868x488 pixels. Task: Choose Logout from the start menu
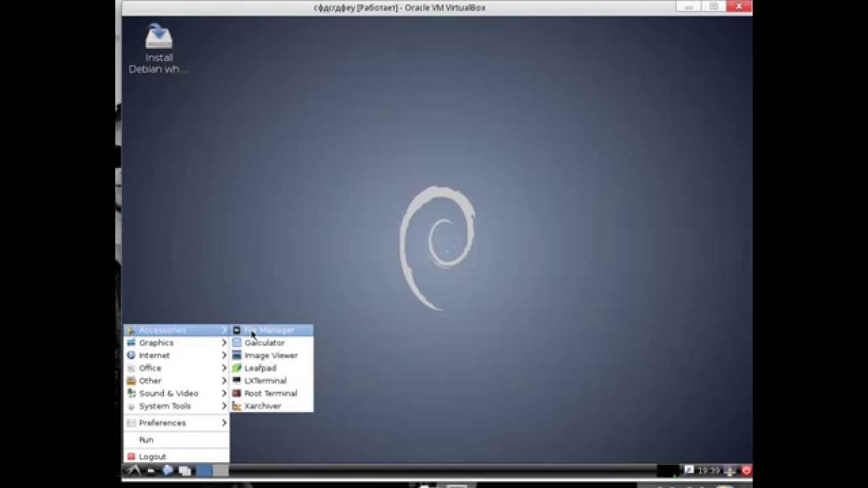176,457
